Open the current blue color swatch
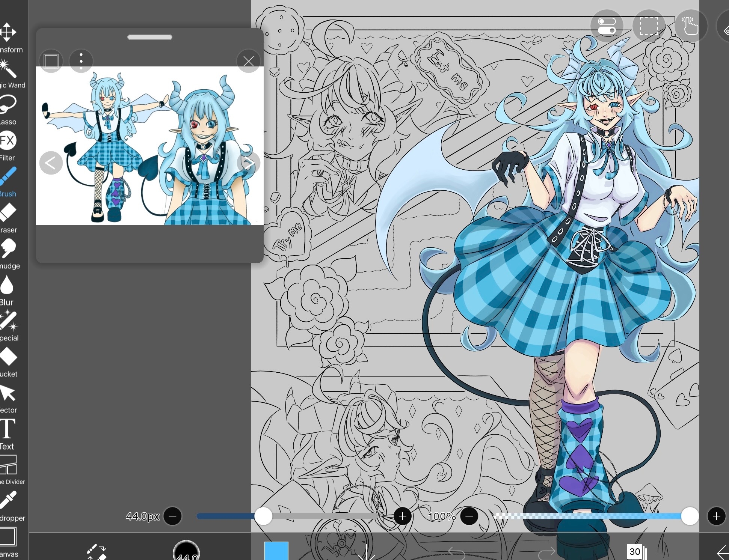729x560 pixels. (276, 550)
